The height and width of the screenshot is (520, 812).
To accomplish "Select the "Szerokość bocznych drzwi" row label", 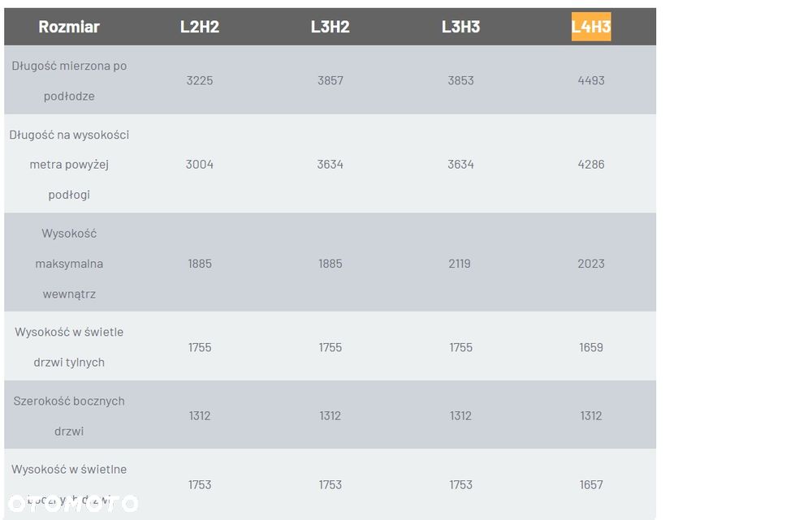I will tap(69, 415).
